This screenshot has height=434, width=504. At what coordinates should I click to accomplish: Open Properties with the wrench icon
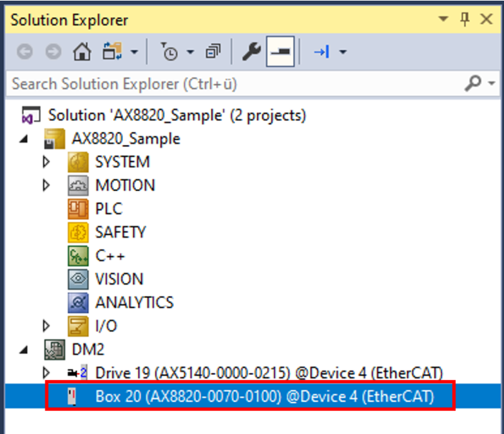pyautogui.click(x=252, y=52)
